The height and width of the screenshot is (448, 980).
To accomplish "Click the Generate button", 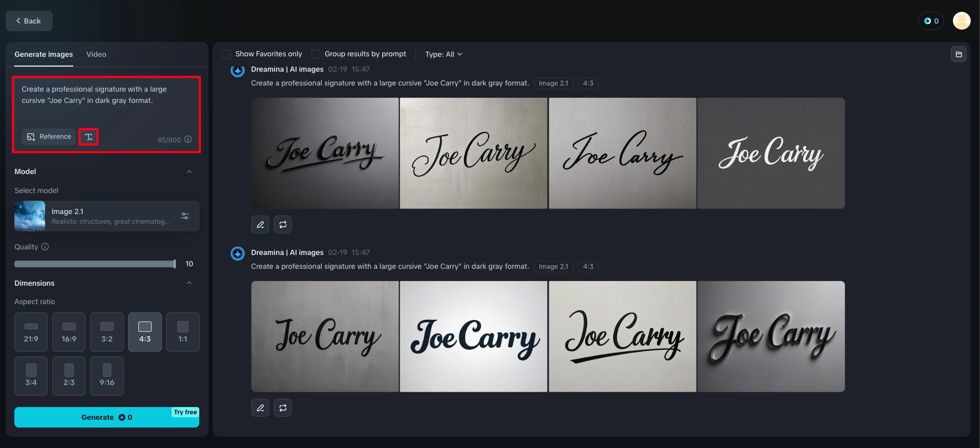I will tap(107, 417).
